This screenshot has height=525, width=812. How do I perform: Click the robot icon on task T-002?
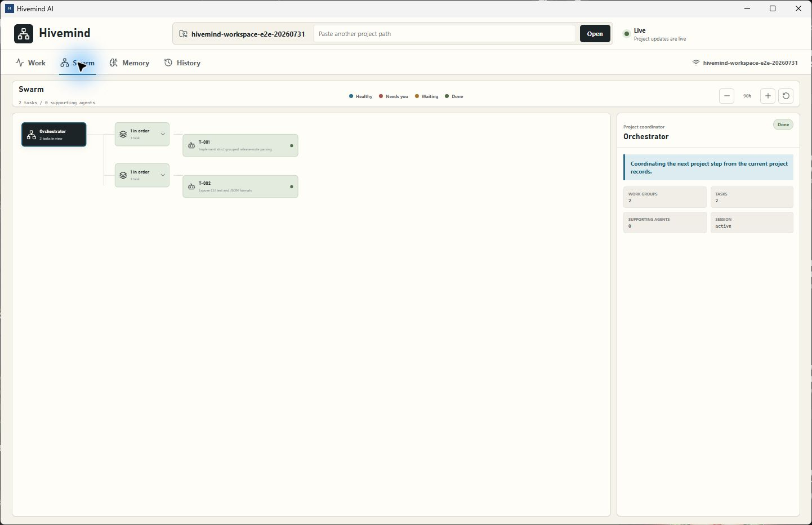pos(191,186)
